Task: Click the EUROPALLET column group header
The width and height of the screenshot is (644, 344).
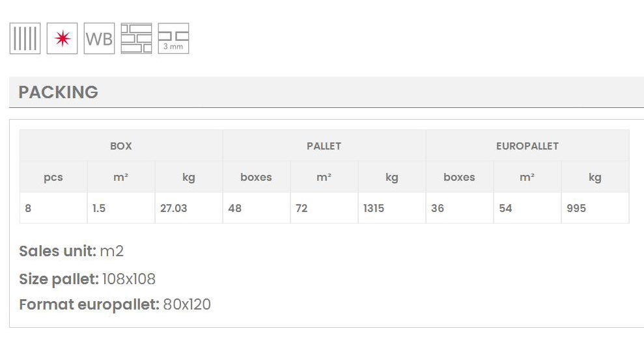Action: tap(527, 146)
